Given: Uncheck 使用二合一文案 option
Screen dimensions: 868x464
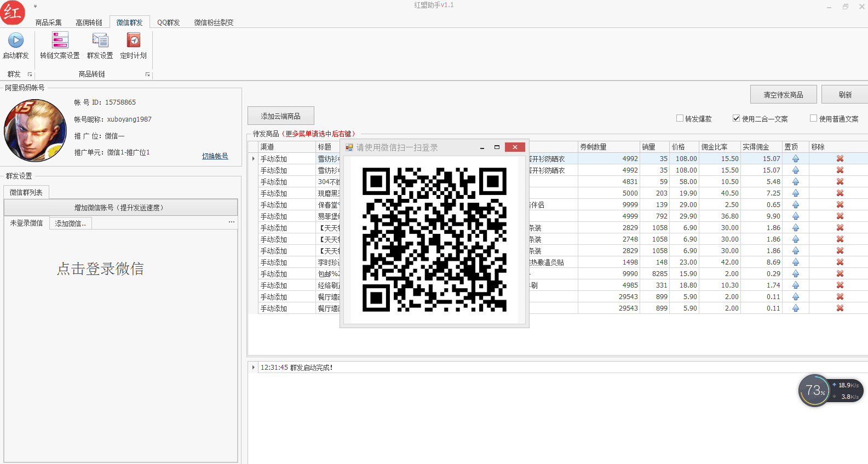Looking at the screenshot, I should [x=737, y=118].
